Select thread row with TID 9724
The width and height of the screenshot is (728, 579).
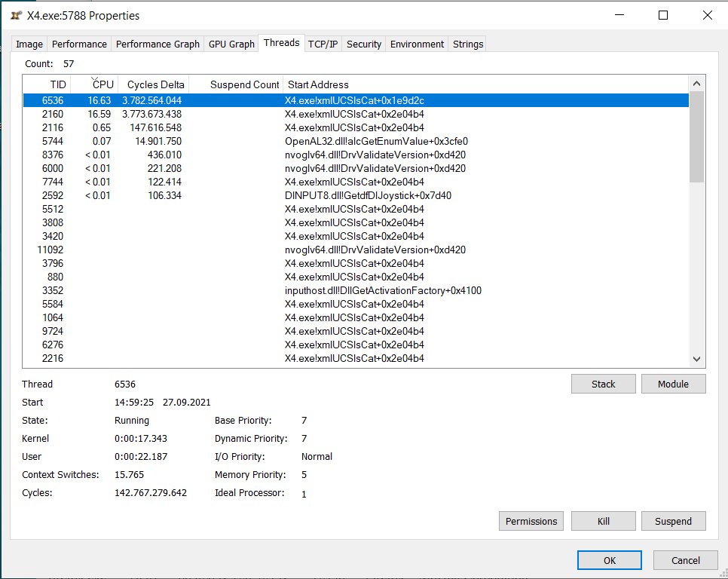(x=356, y=331)
